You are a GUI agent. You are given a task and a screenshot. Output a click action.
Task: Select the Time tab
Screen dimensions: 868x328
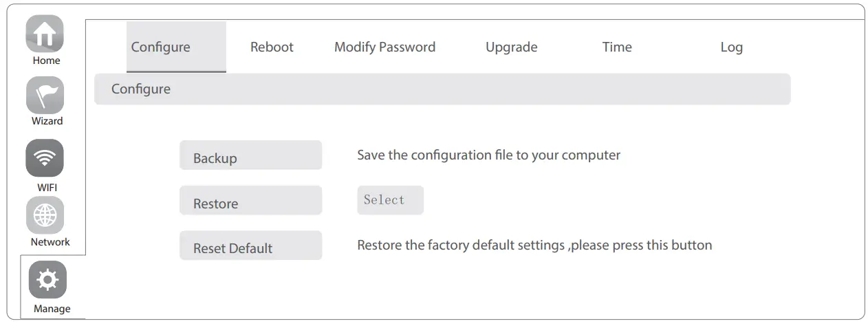[x=617, y=47]
